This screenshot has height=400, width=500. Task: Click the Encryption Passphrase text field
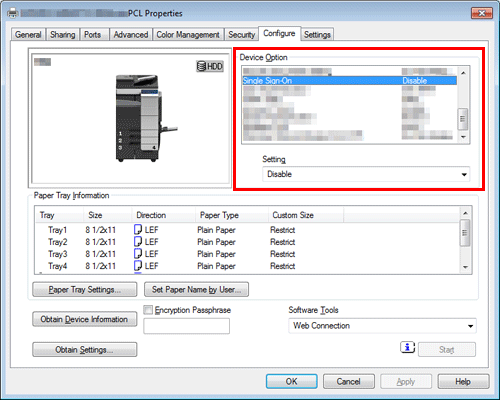(x=186, y=326)
